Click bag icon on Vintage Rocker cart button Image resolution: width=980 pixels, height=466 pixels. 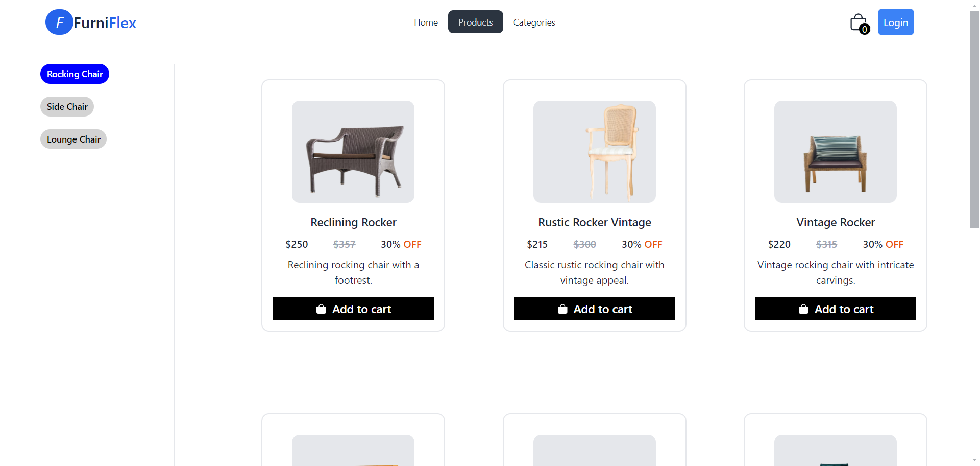coord(803,309)
